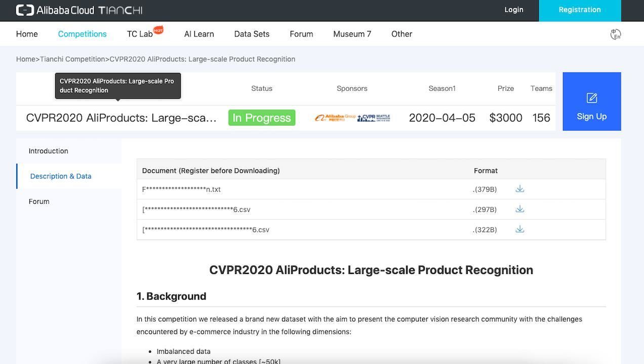Image resolution: width=644 pixels, height=364 pixels.
Task: Click the CVPR Seattle sponsor logo
Action: point(374,118)
